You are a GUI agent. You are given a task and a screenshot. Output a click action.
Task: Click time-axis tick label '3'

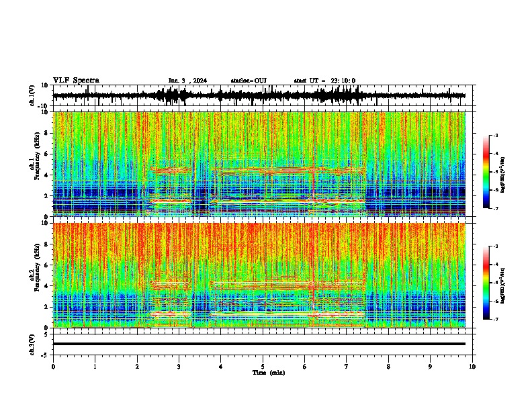(x=179, y=367)
